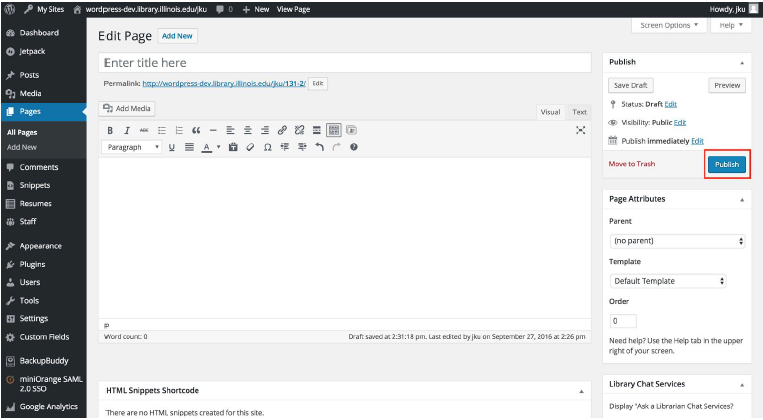Switch to the Text editor tab
Viewport: 763px width, 420px height.
(x=579, y=112)
